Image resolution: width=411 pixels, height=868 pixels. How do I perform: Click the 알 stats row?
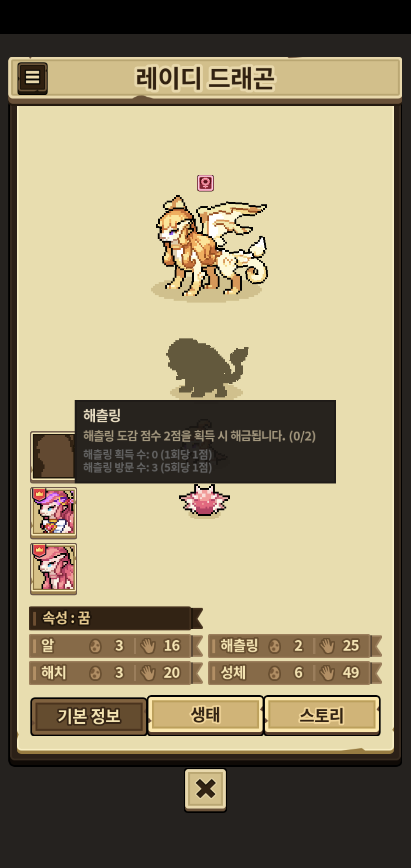[116, 646]
